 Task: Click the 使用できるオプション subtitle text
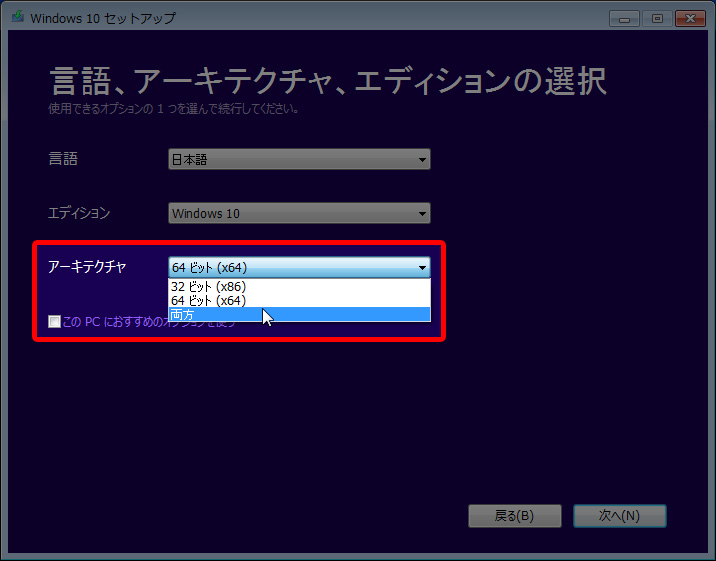pyautogui.click(x=173, y=107)
